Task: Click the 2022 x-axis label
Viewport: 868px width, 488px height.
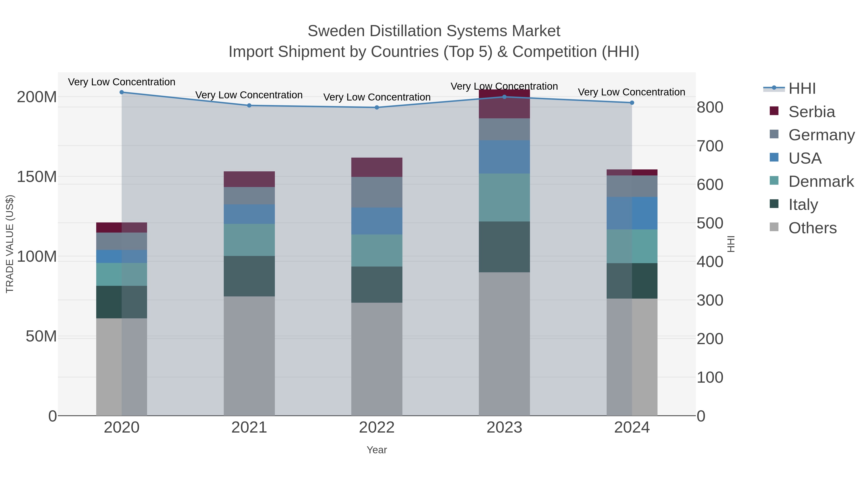Action: tap(377, 428)
